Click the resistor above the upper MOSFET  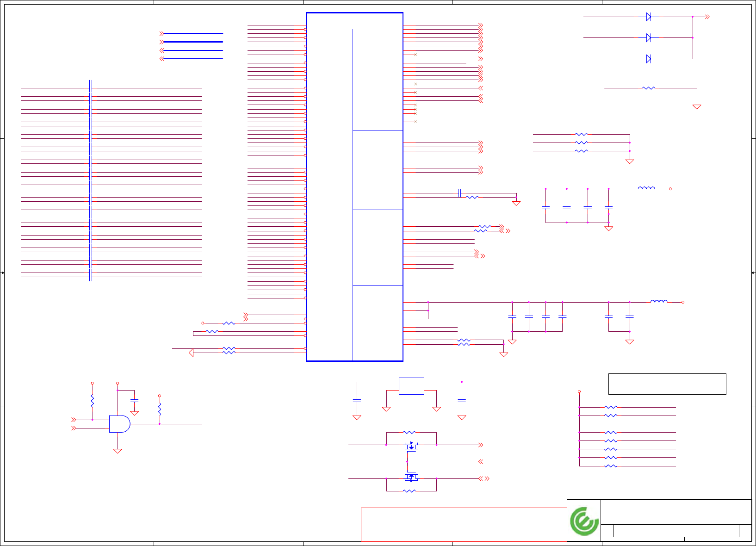pos(409,432)
